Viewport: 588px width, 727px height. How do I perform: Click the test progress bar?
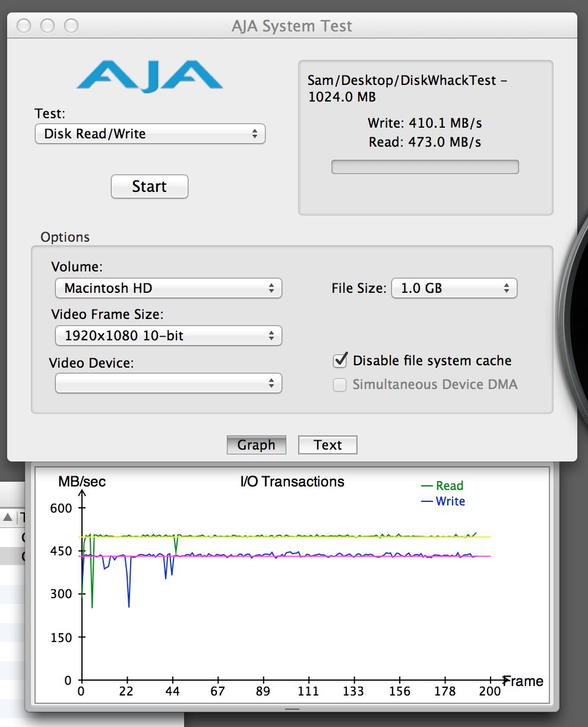pyautogui.click(x=425, y=167)
